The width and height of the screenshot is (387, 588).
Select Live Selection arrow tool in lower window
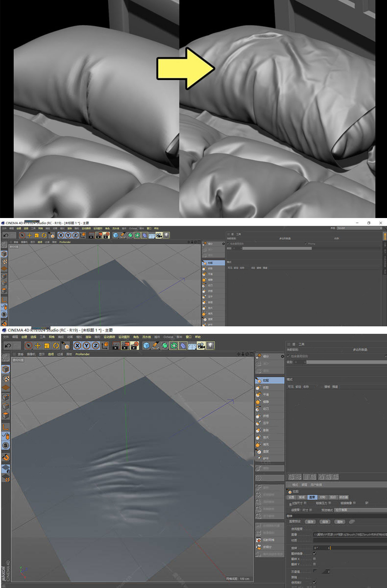point(28,345)
